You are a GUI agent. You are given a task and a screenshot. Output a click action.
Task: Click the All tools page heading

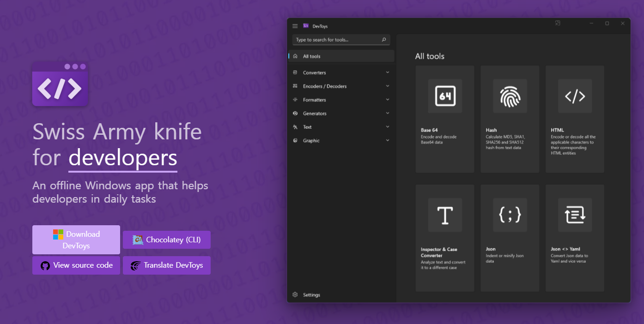[430, 56]
